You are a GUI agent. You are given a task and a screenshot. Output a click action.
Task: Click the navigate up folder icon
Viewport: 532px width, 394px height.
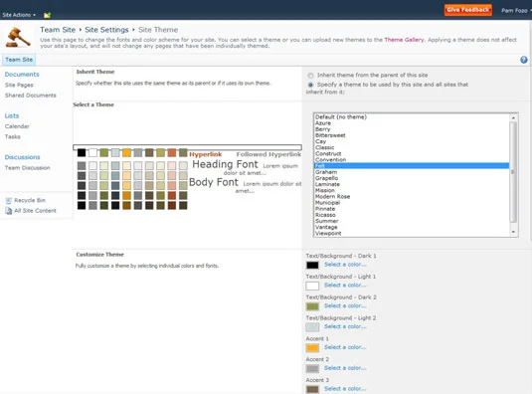(x=47, y=15)
